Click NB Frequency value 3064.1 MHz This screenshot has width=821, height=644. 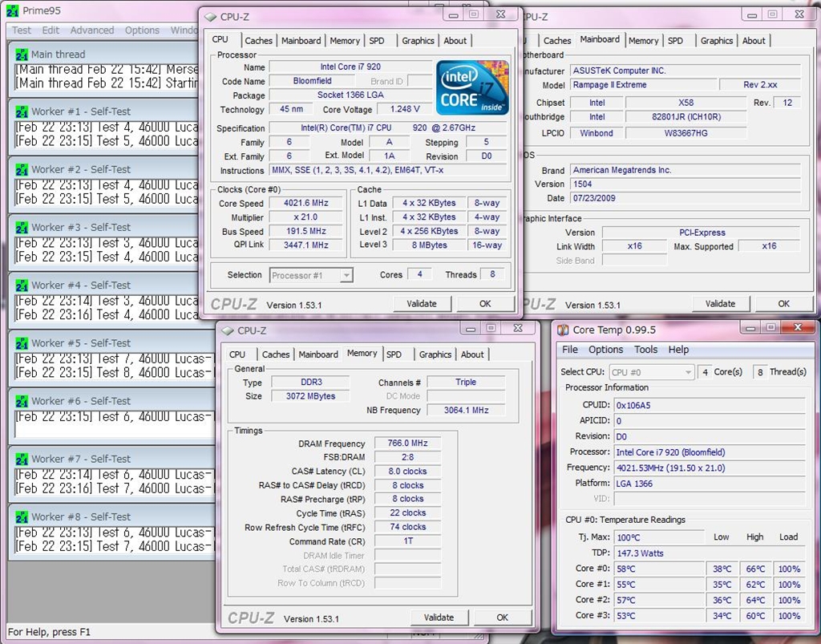click(x=466, y=411)
